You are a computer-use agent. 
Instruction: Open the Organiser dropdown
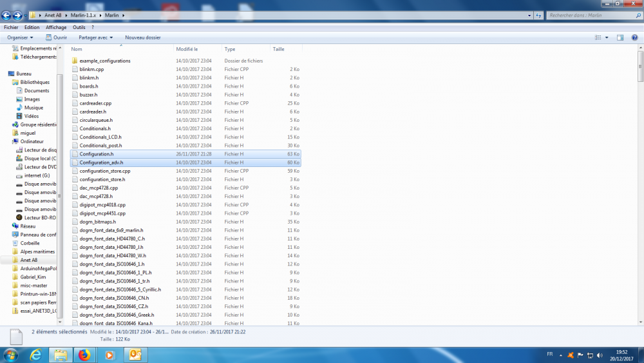click(20, 37)
